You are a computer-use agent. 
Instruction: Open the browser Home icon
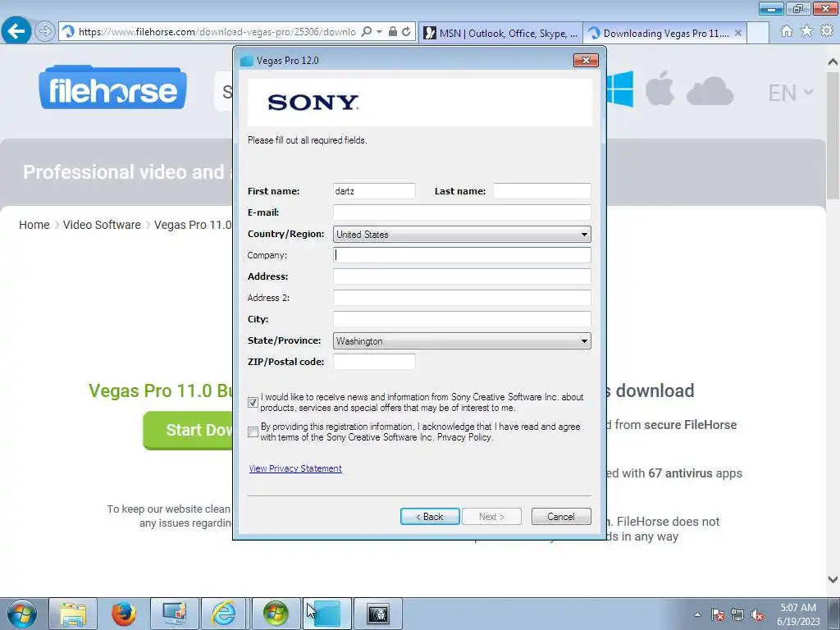pyautogui.click(x=787, y=32)
